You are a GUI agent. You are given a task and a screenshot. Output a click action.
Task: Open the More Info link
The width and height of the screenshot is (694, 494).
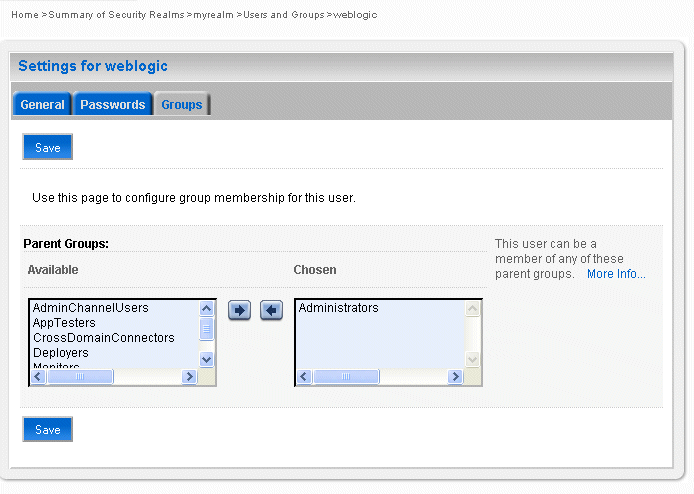pyautogui.click(x=616, y=274)
